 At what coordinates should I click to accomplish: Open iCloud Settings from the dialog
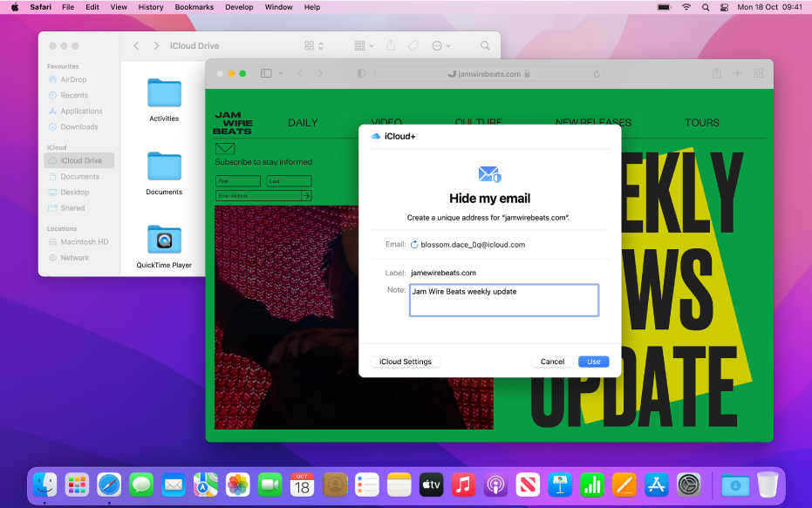coord(405,362)
